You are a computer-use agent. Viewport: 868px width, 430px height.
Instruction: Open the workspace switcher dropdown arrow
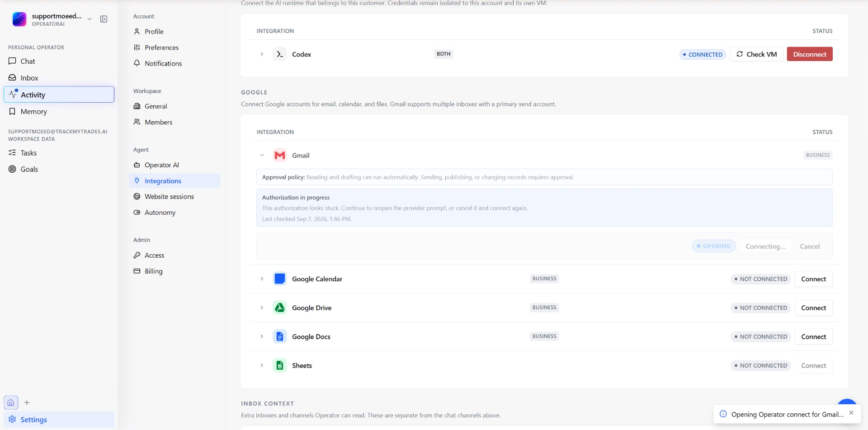(90, 19)
